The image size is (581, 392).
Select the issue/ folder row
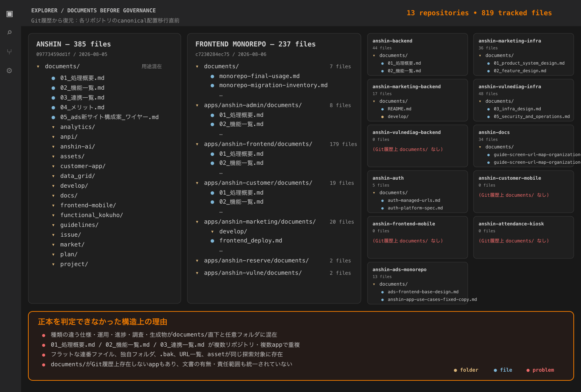tap(70, 235)
